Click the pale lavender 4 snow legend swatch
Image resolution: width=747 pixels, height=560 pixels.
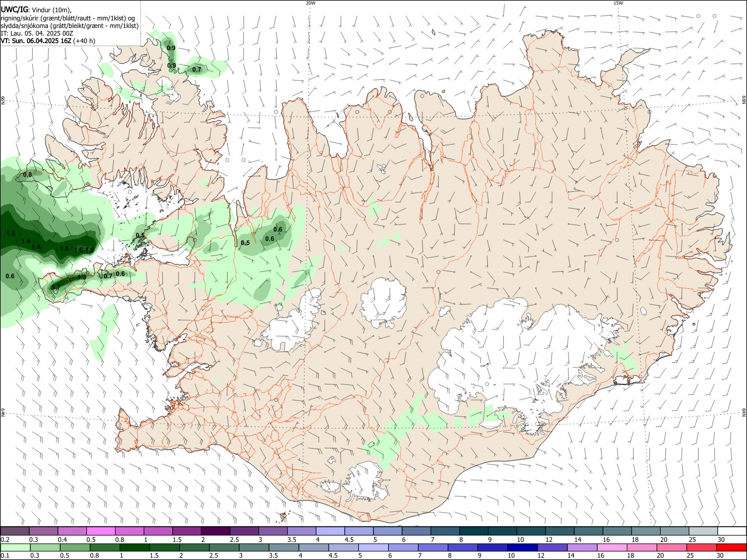click(x=330, y=531)
